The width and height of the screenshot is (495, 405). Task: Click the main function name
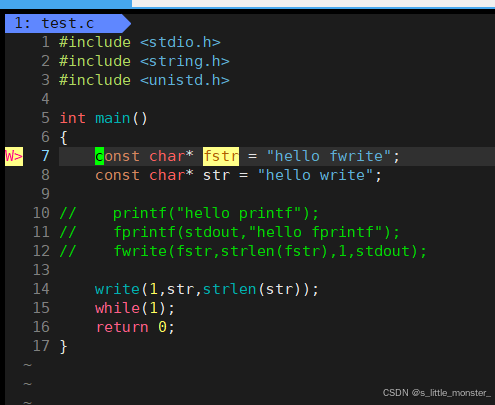coord(113,118)
